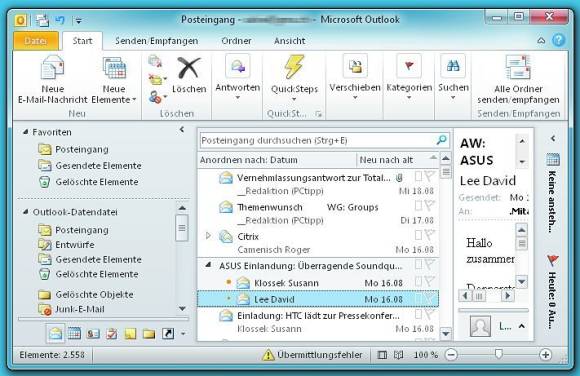Collapse the ASUS Einlandung conversation
This screenshot has width=580, height=376.
click(x=208, y=265)
